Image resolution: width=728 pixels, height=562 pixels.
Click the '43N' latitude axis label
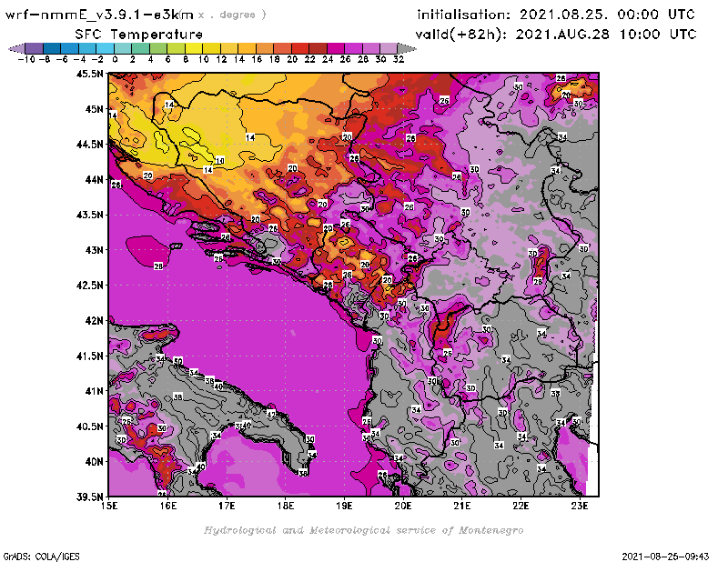94,250
